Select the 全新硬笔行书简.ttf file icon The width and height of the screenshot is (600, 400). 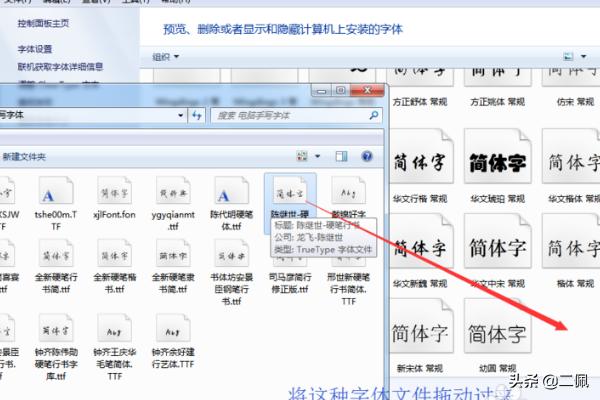click(56, 253)
